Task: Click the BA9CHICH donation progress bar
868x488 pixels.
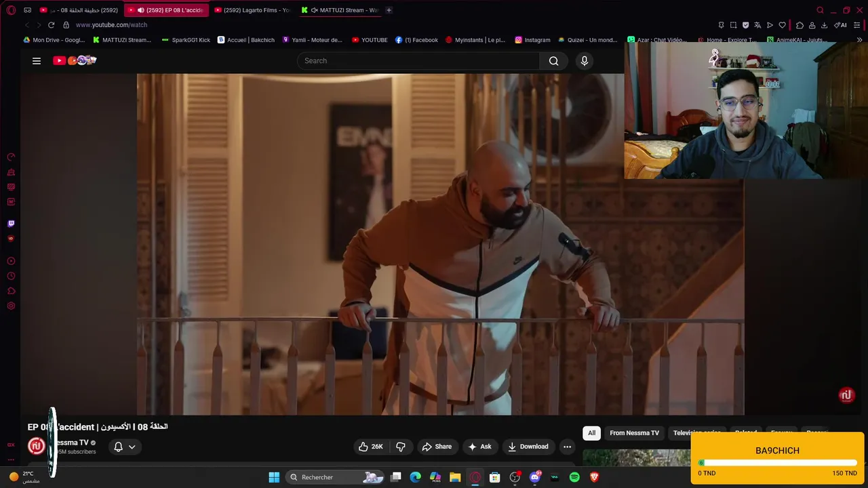Action: click(x=777, y=463)
